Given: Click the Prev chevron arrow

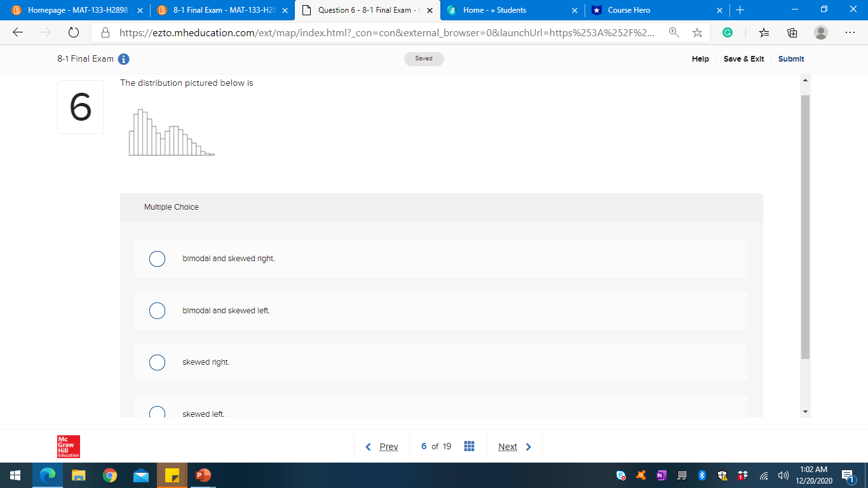Looking at the screenshot, I should pos(369,446).
